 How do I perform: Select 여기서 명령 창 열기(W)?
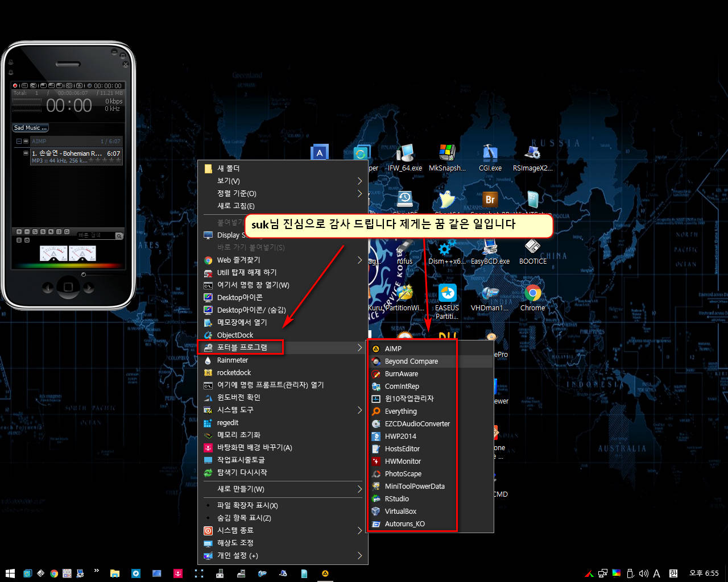coord(283,285)
